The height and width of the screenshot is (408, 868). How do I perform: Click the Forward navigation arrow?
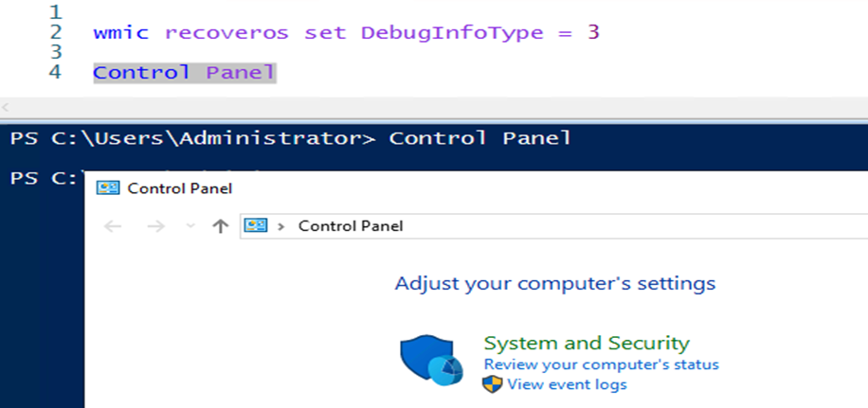tap(156, 226)
